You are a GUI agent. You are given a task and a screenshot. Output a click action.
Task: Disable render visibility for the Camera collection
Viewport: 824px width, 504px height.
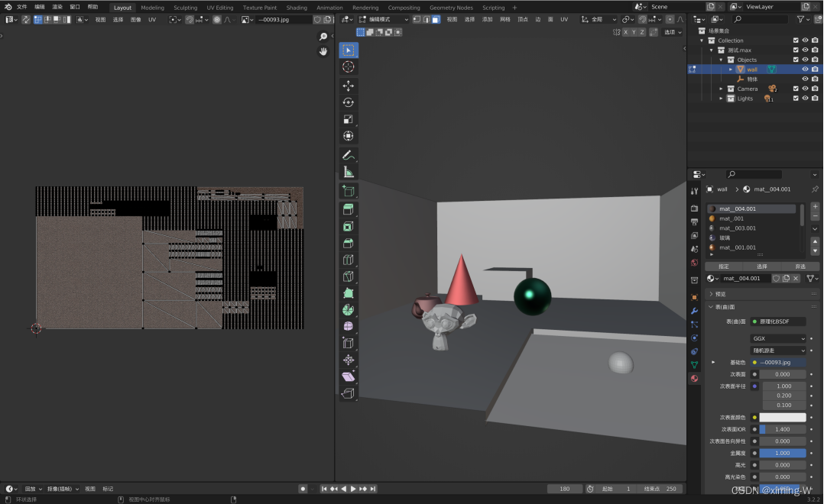pyautogui.click(x=815, y=88)
